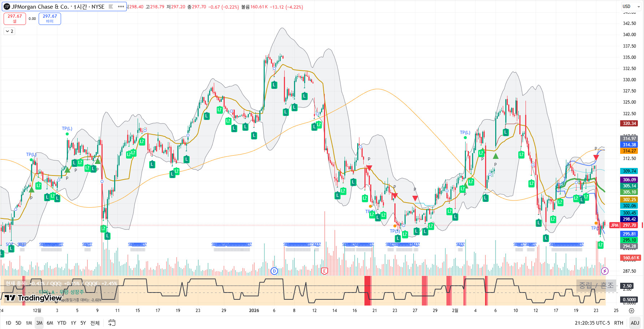Click the 12월 label on the time axis

pos(37,311)
